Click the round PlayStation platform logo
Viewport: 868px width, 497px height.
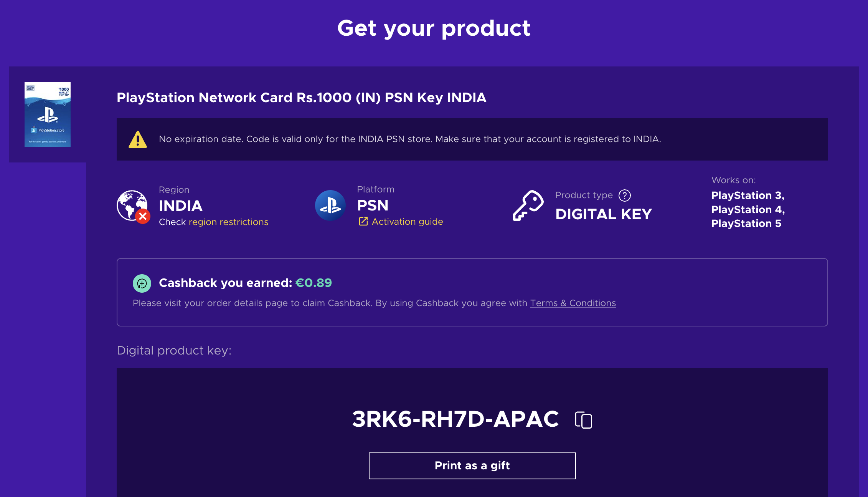click(x=330, y=205)
